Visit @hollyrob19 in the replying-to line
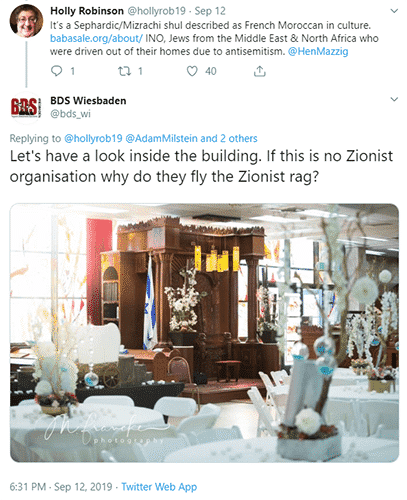407x500 pixels. (x=93, y=138)
